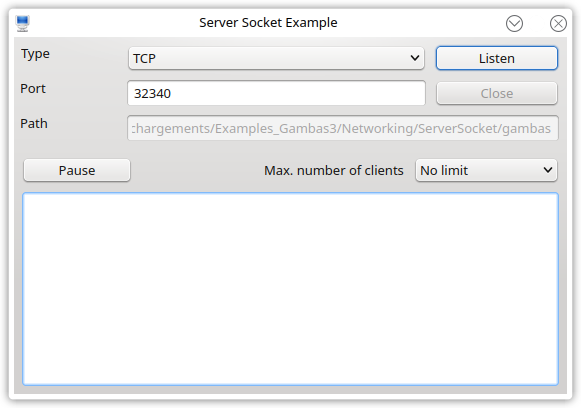This screenshot has width=581, height=408.
Task: Click the Listen button
Action: coord(497,58)
